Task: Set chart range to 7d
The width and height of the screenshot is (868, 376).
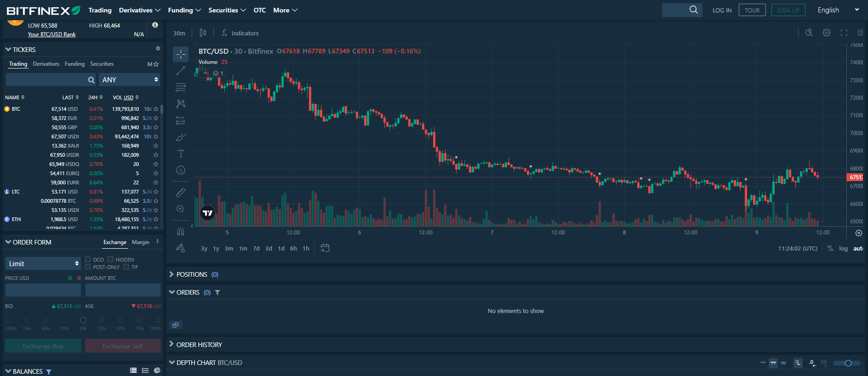Action: pyautogui.click(x=256, y=248)
